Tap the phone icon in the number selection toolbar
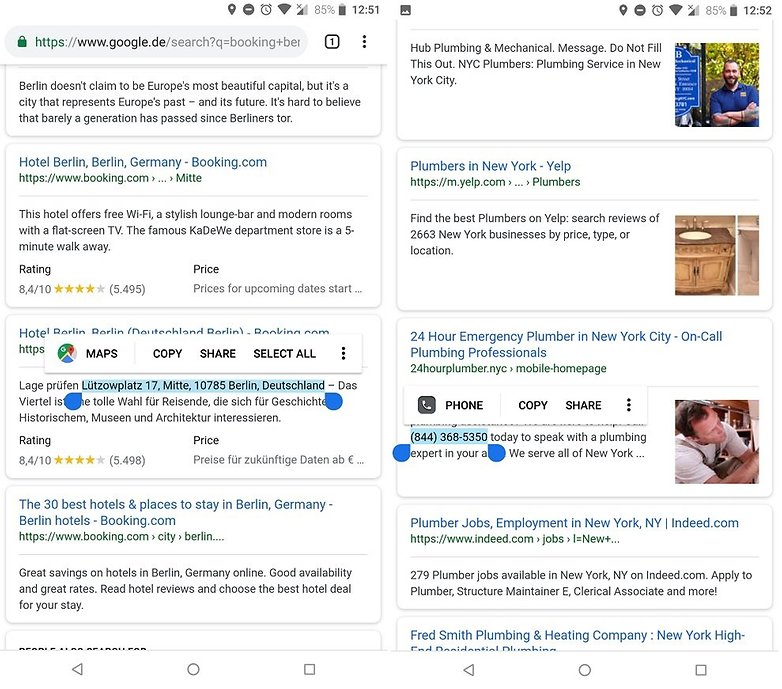The image size is (782, 689). (426, 405)
